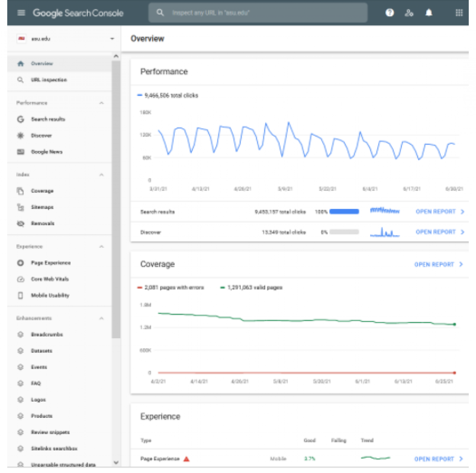The width and height of the screenshot is (476, 473).
Task: Click the Breadcrumbs layers icon
Action: coord(21,335)
